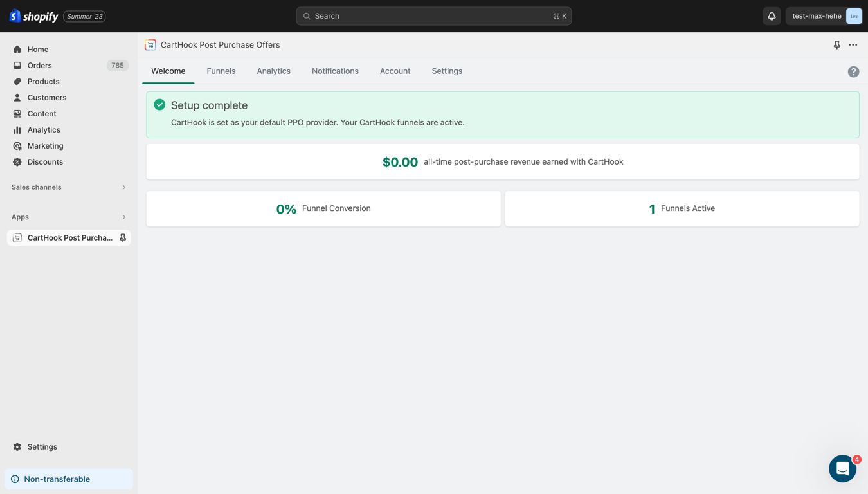
Task: Click the Products tag icon
Action: 17,82
